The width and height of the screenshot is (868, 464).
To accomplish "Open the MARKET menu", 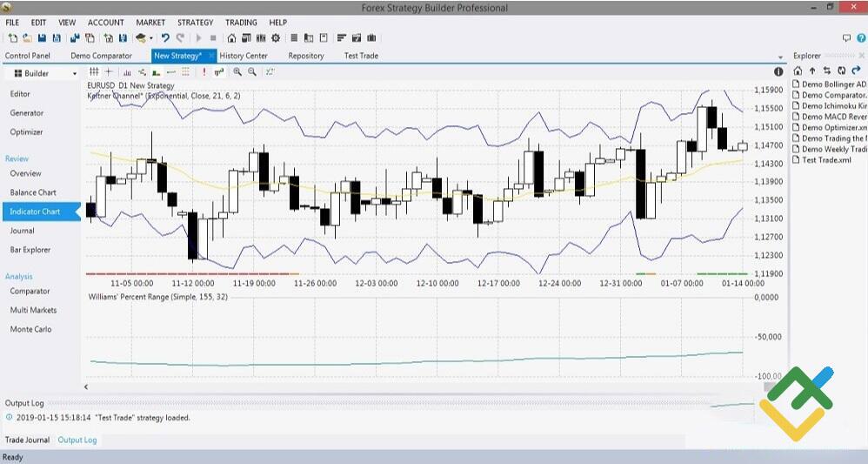I will tap(150, 23).
